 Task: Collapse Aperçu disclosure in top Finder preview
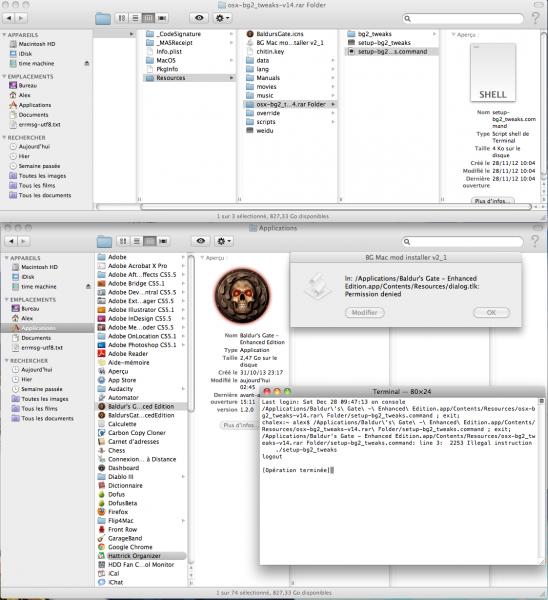click(453, 35)
